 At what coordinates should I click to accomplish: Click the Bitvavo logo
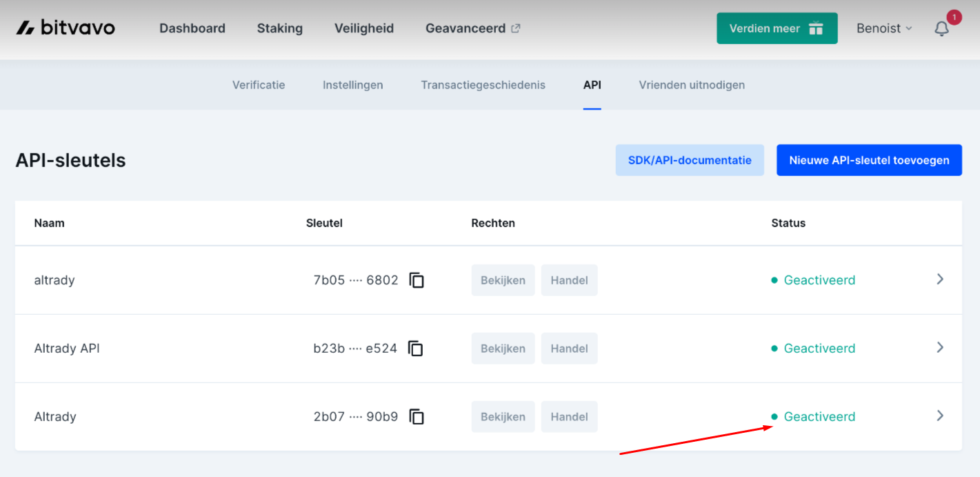coord(66,28)
